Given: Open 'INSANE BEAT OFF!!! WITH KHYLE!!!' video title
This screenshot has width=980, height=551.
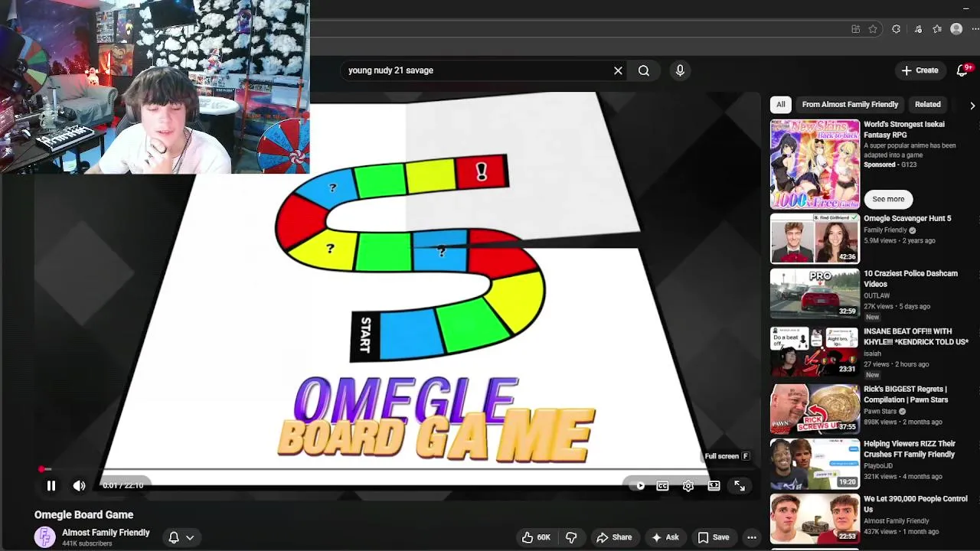Looking at the screenshot, I should [x=916, y=337].
